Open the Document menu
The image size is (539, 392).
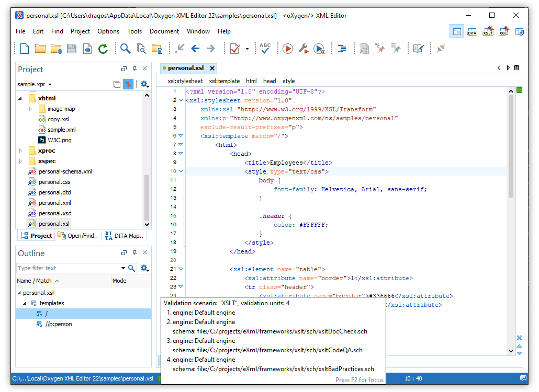click(x=164, y=31)
